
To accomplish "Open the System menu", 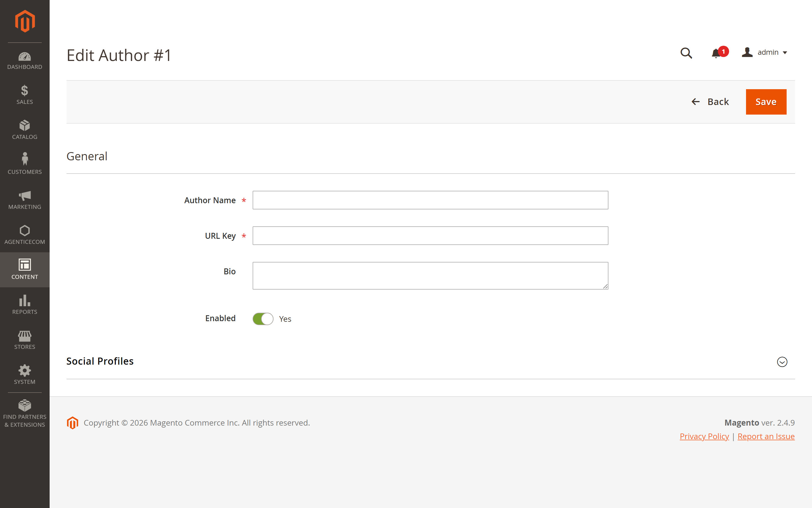I will point(25,374).
